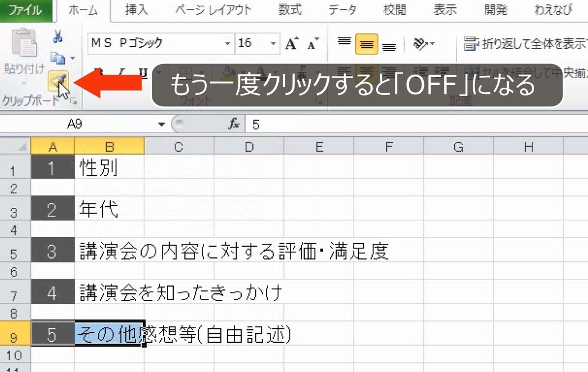Toggle middle vertical alignment
The image size is (588, 372).
pos(367,43)
